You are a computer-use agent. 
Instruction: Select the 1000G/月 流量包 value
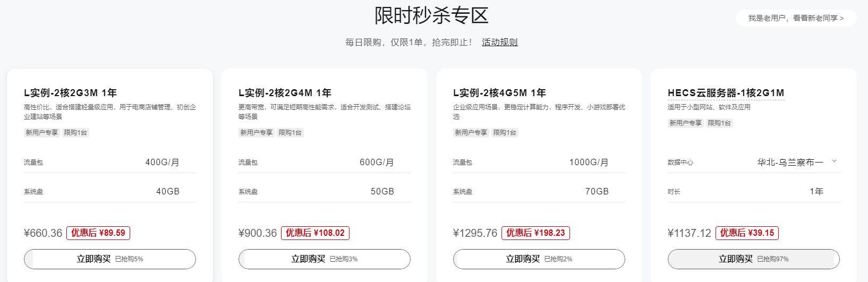click(x=589, y=162)
